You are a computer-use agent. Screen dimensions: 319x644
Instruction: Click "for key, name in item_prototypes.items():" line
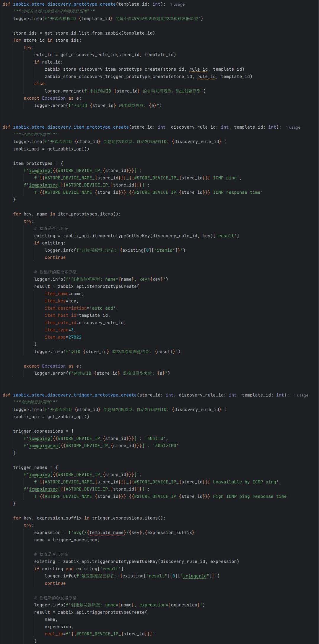[x=67, y=214]
